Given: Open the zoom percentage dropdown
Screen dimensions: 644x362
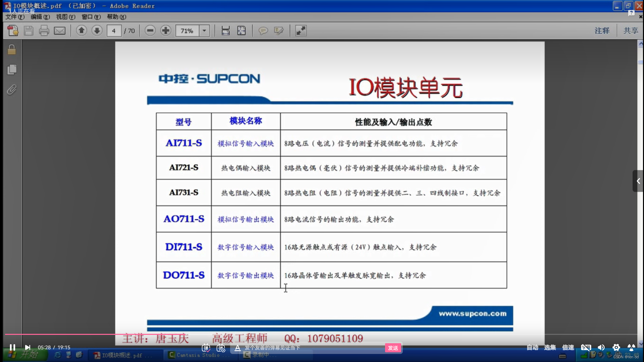Looking at the screenshot, I should (204, 31).
